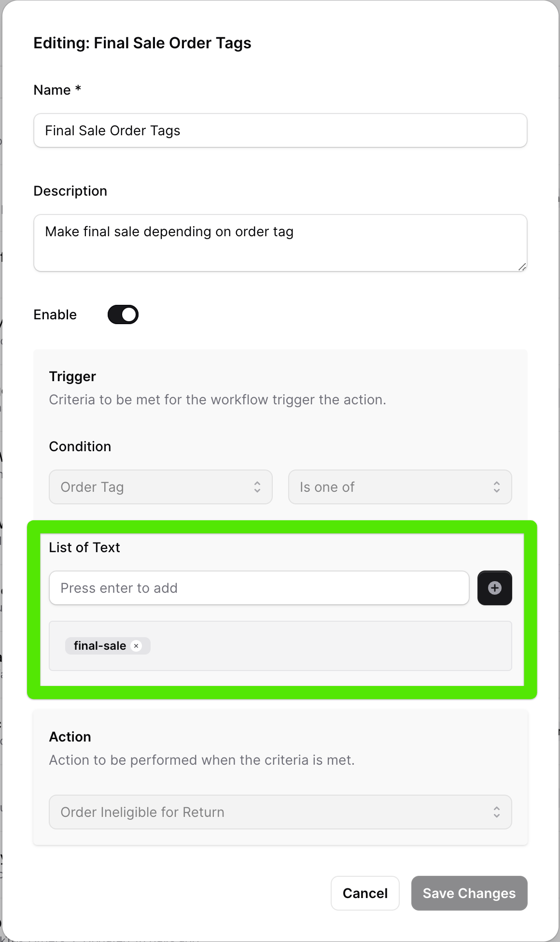Image resolution: width=560 pixels, height=942 pixels.
Task: Select the final-sale tag chip text
Action: click(100, 646)
